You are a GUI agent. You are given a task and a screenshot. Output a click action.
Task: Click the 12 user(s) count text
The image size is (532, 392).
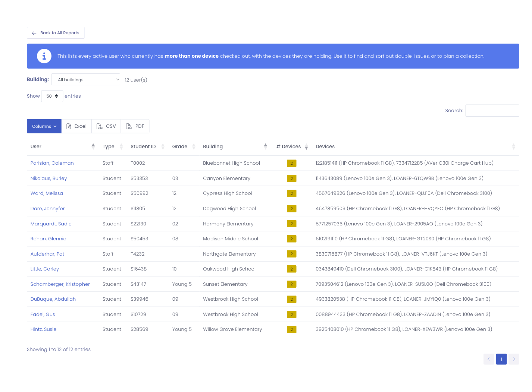point(136,80)
